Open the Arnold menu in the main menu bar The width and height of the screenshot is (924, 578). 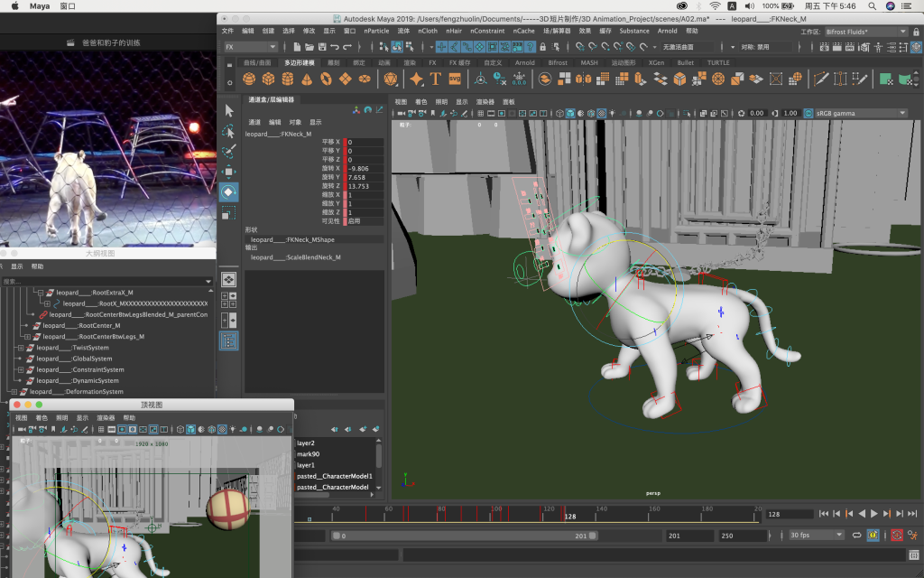pyautogui.click(x=667, y=31)
